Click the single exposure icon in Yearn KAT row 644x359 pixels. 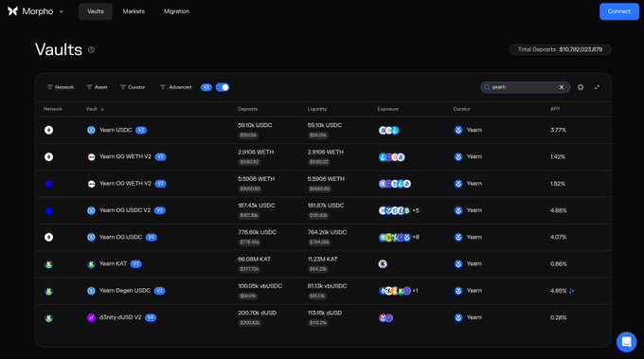pos(383,264)
